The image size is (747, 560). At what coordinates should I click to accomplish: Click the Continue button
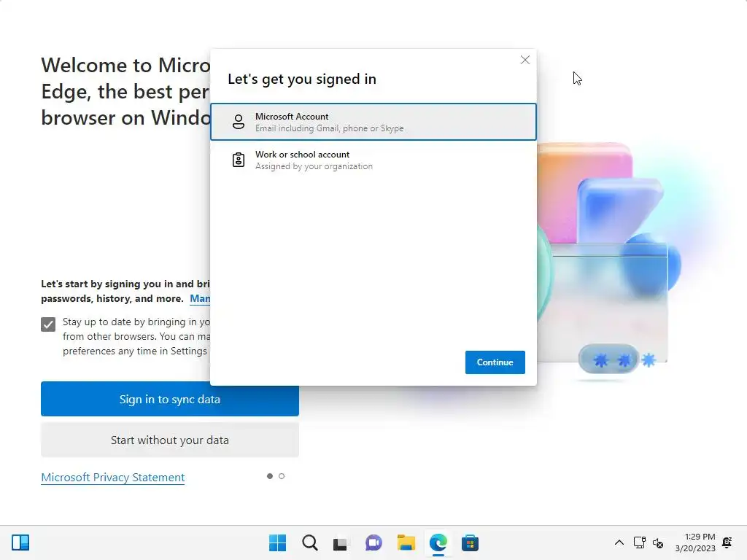tap(495, 362)
